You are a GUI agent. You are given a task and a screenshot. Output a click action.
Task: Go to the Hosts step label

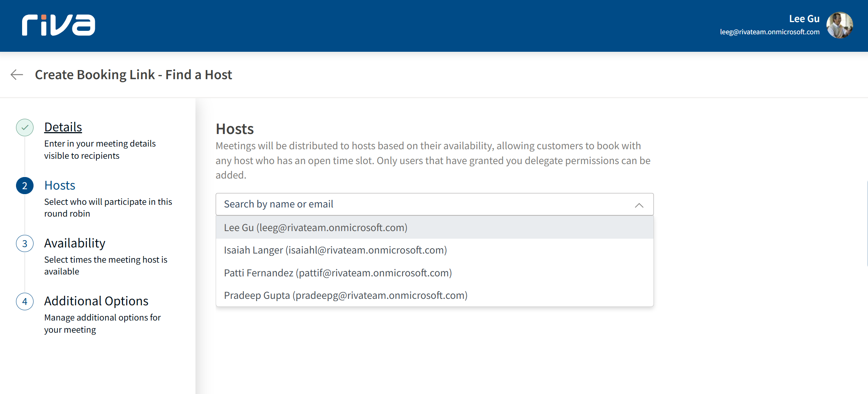[60, 185]
